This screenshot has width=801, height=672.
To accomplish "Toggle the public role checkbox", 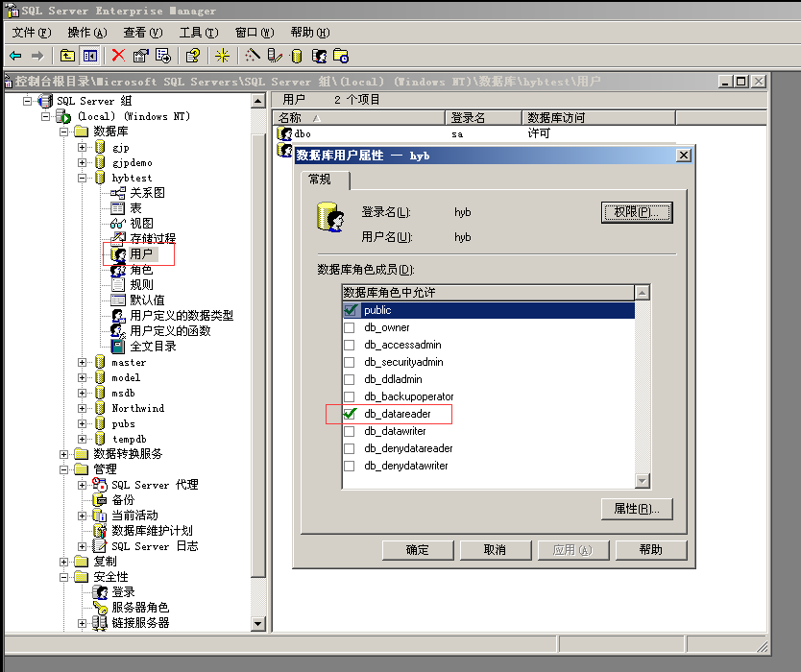I will pyautogui.click(x=350, y=310).
